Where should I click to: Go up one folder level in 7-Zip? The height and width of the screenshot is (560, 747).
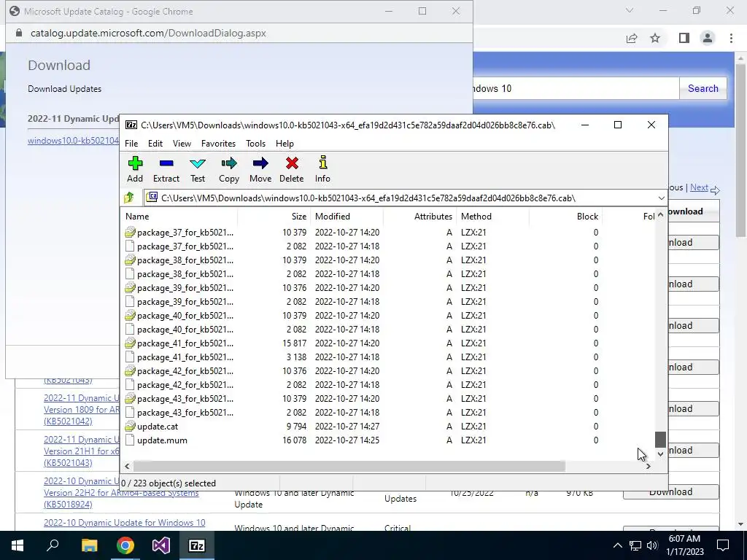point(129,198)
